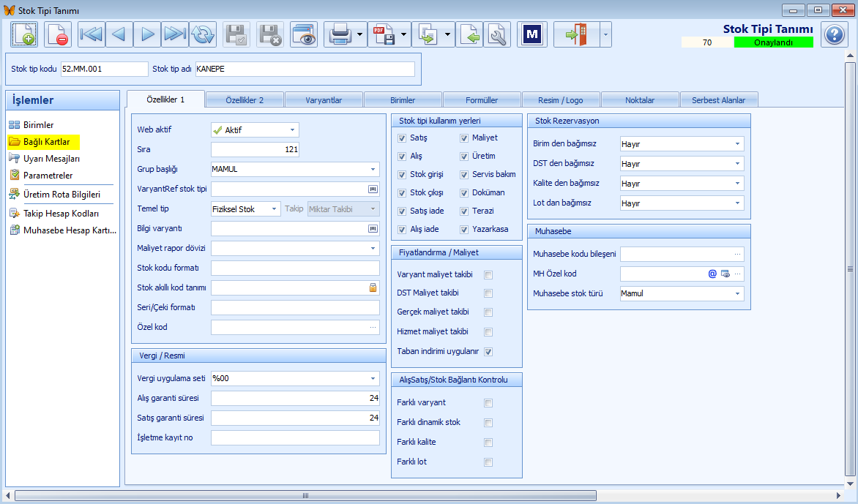Click the new record icon with green plus
Screen dimensions: 858x504
pyautogui.click(x=24, y=34)
